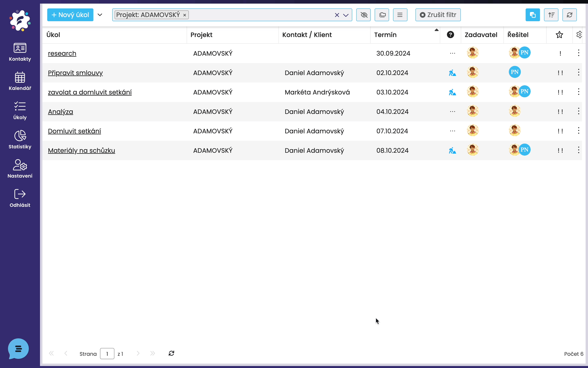The width and height of the screenshot is (588, 368).
Task: Click Zadavatel avatar in research row
Action: click(x=473, y=53)
